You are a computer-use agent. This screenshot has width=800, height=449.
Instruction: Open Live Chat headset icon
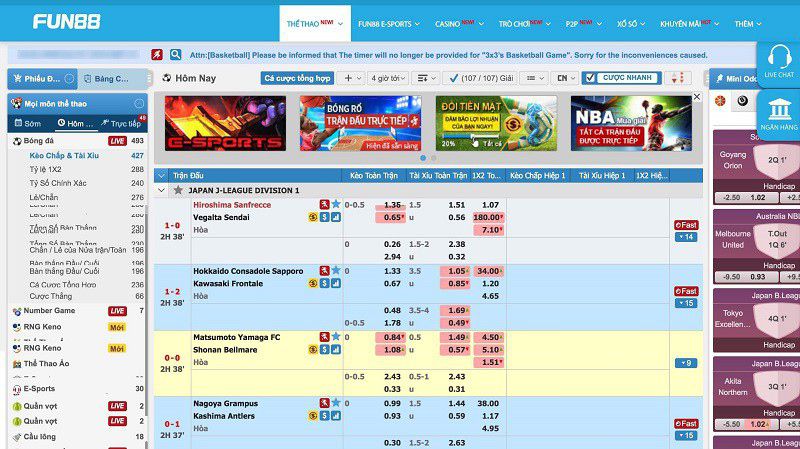[x=779, y=58]
